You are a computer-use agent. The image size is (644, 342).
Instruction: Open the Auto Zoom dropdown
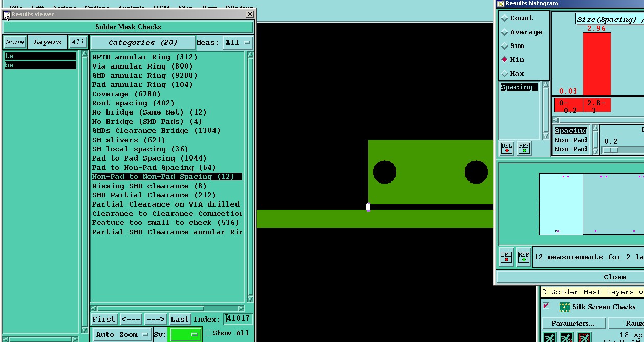tap(122, 334)
